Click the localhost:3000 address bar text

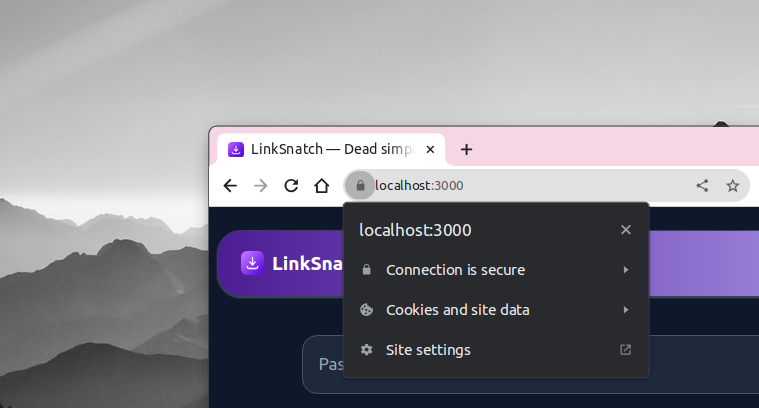coord(419,186)
